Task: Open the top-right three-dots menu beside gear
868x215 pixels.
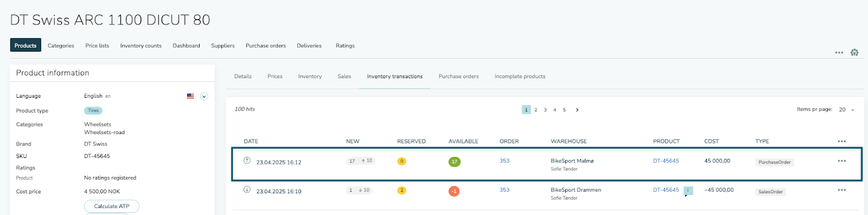Action: [839, 53]
